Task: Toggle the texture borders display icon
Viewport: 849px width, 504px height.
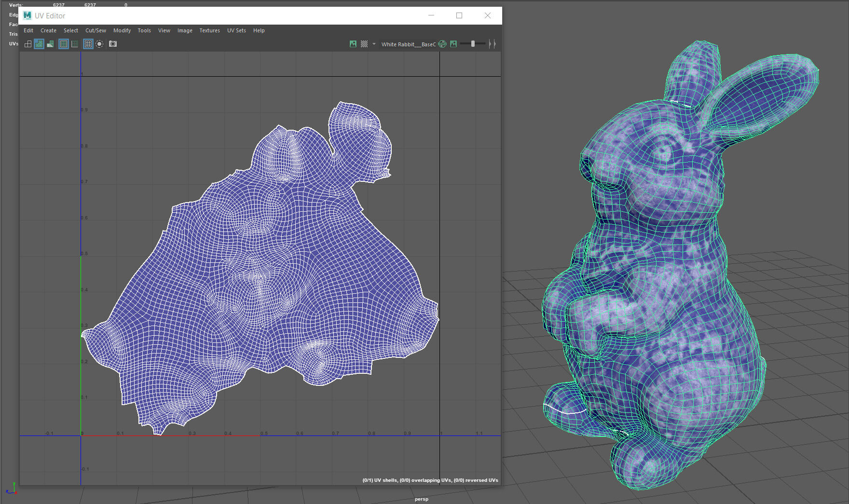Action: point(64,44)
